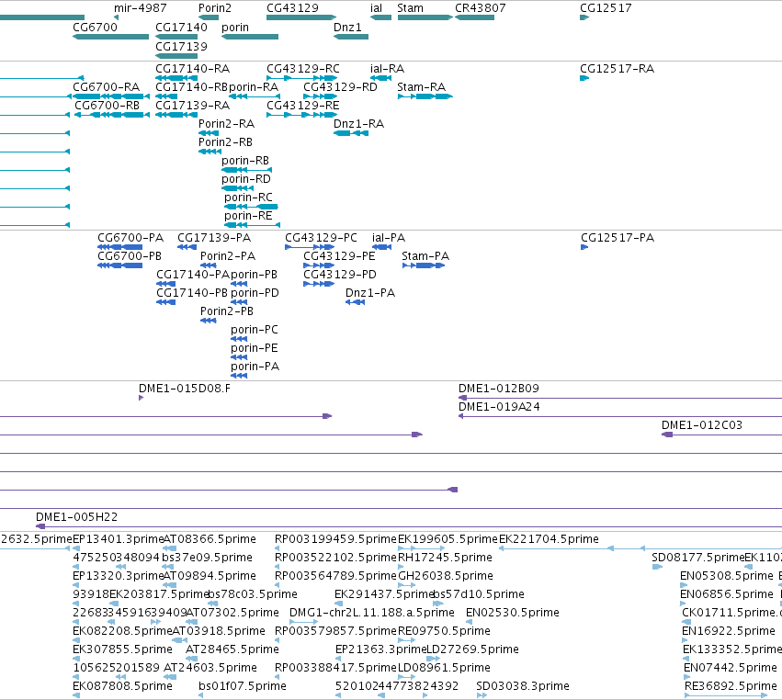Select the porin-RE transcript label
Image resolution: width=782 pixels, height=700 pixels.
(x=248, y=217)
